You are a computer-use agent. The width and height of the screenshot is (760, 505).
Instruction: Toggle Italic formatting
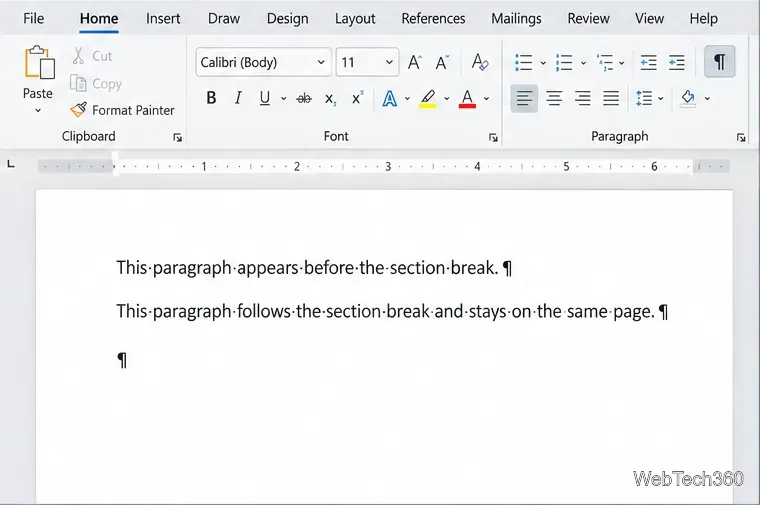pos(238,98)
